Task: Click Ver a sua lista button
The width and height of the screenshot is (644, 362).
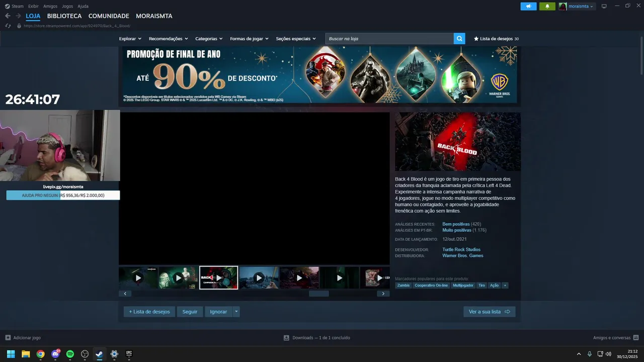Action: coord(489,312)
